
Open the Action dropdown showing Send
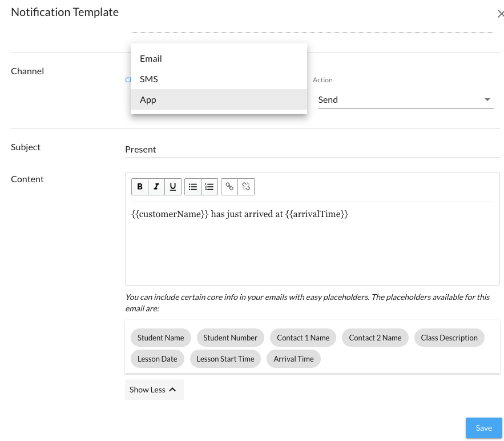[x=405, y=100]
